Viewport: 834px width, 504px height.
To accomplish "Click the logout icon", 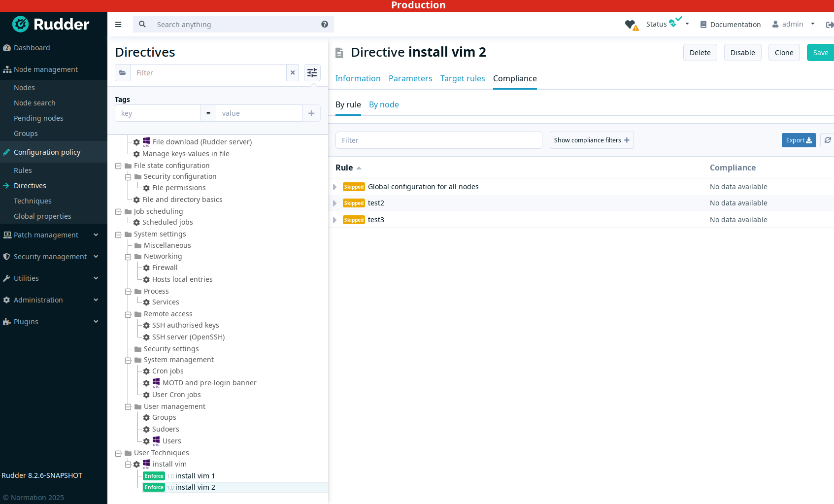I will (x=830, y=25).
